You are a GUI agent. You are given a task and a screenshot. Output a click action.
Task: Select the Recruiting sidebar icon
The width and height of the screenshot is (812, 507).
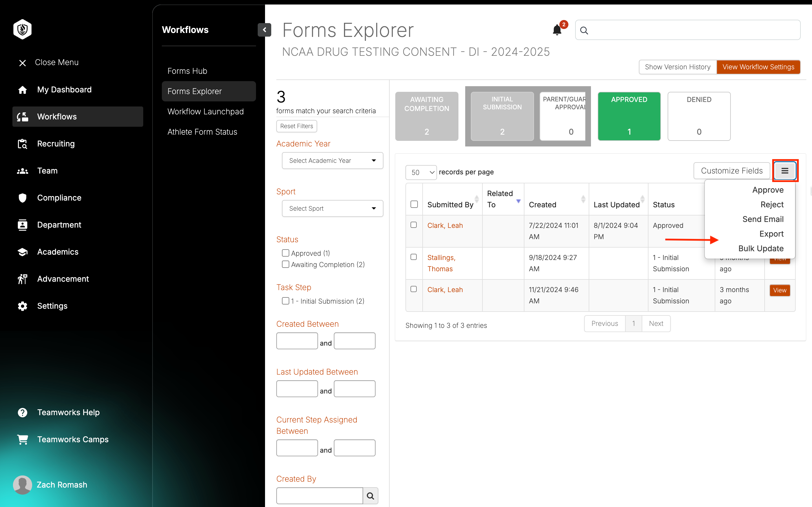[x=22, y=144]
